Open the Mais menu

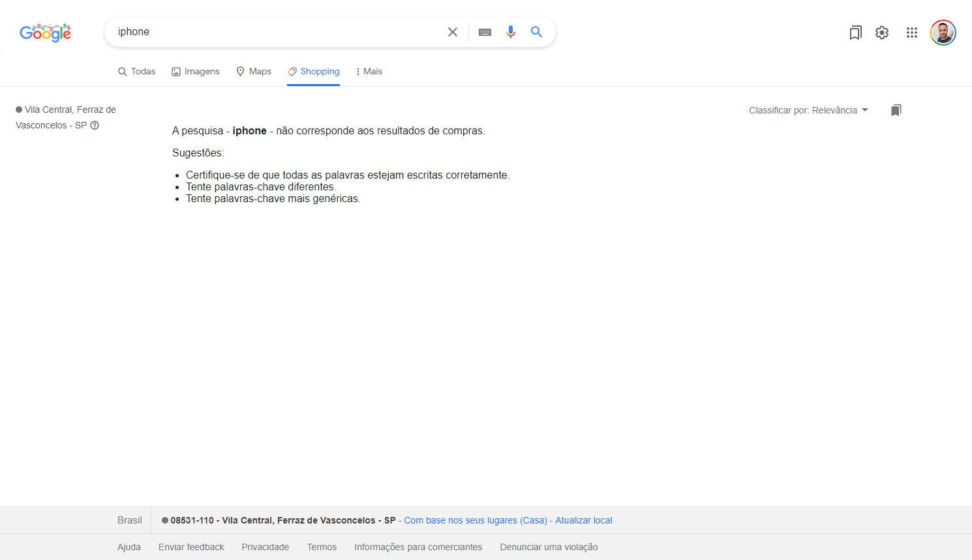coord(369,71)
